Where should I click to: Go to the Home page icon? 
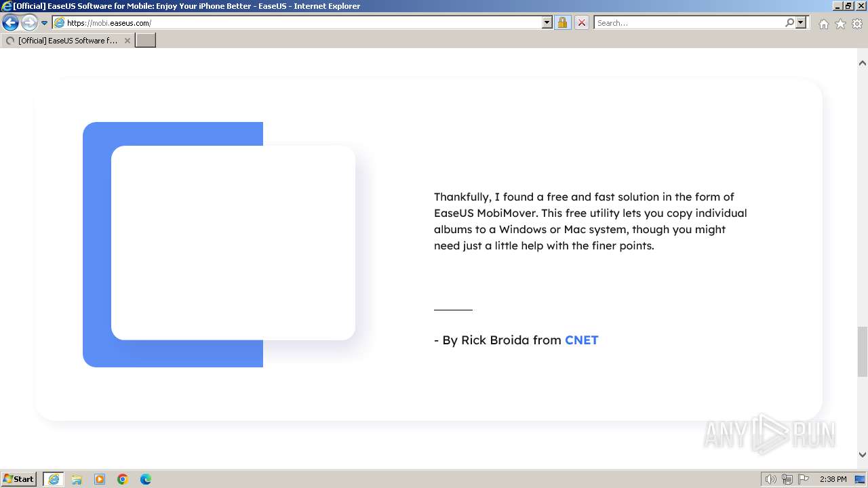[823, 24]
